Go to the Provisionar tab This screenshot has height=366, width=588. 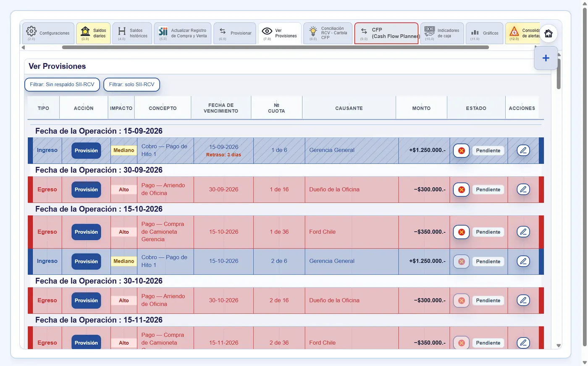point(235,33)
